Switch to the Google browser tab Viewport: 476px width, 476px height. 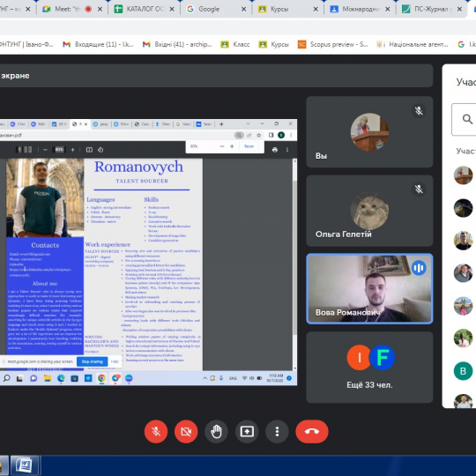(x=216, y=9)
